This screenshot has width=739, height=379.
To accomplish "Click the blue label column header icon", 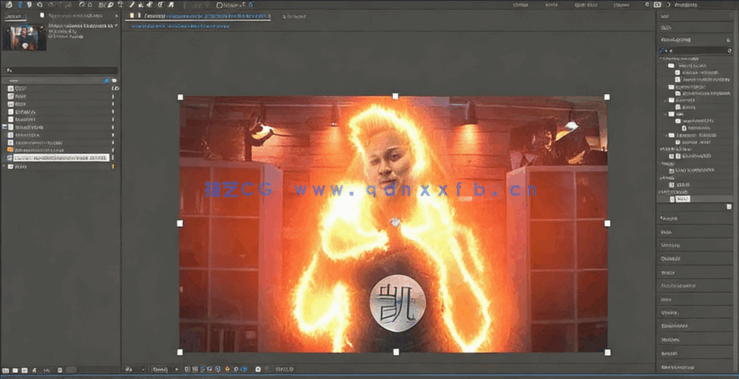I will coord(106,81).
